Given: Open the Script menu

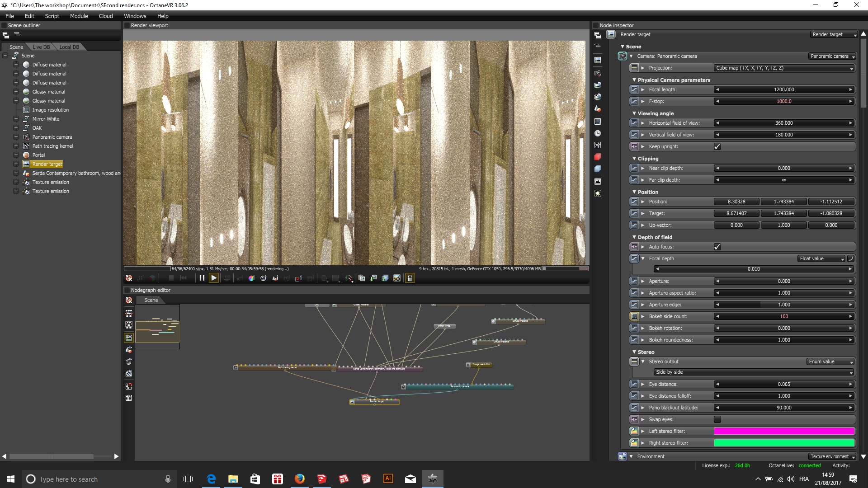Looking at the screenshot, I should click(x=52, y=16).
